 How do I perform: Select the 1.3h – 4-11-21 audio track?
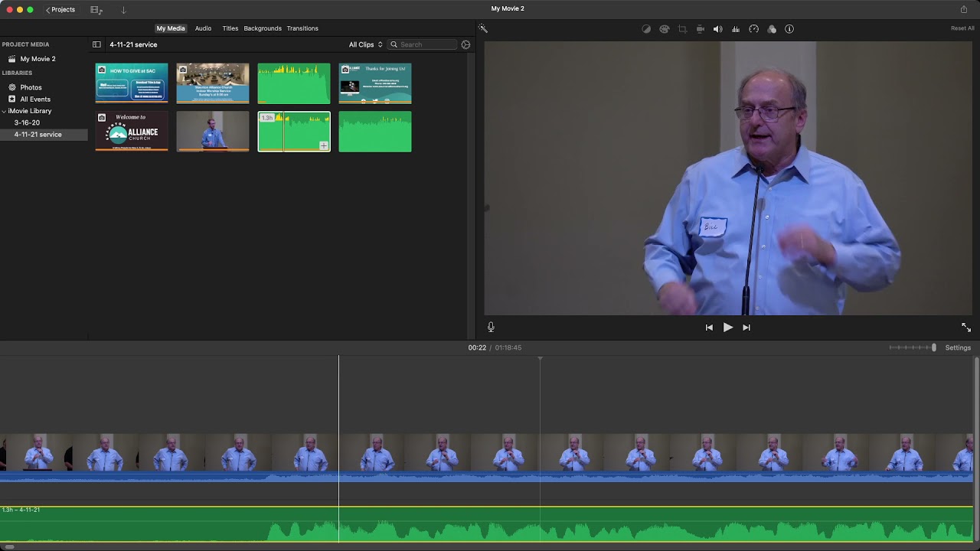[486, 524]
